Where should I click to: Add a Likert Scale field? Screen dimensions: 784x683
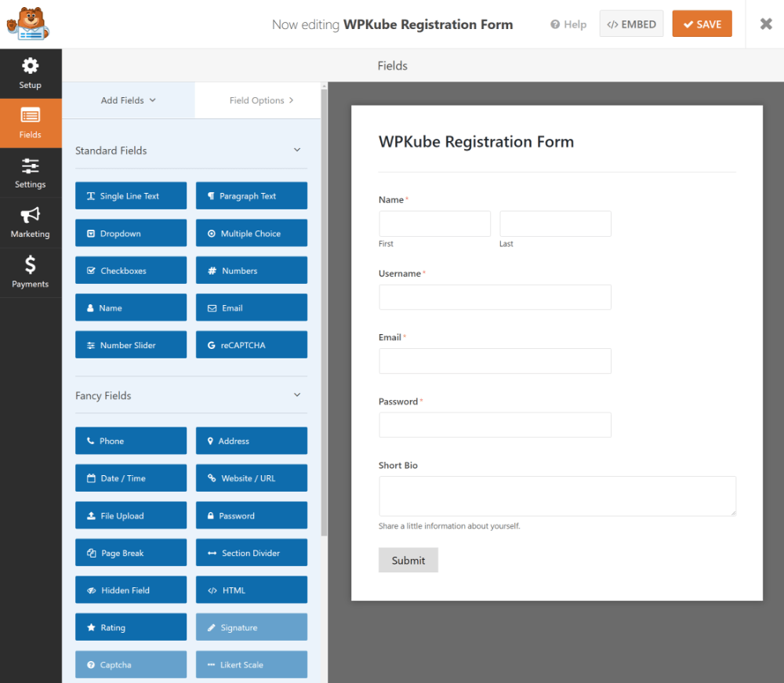point(252,664)
